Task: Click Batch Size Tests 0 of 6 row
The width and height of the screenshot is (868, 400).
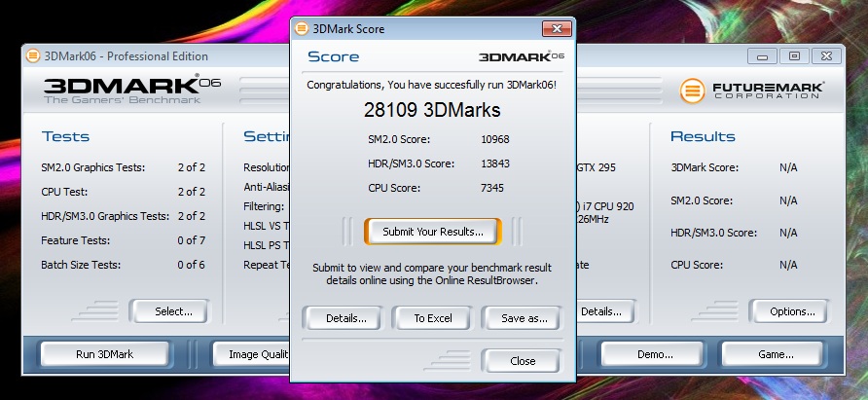Action: point(123,265)
